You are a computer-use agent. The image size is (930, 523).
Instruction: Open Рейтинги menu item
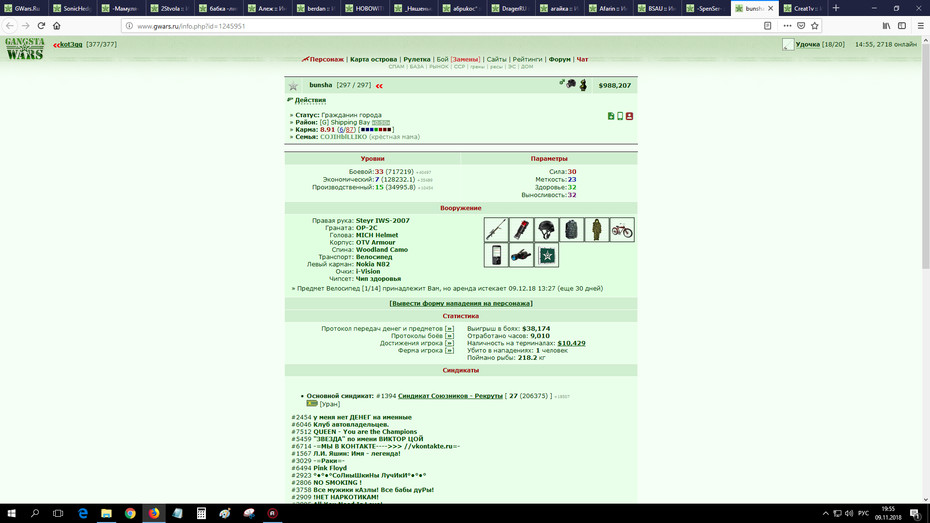pyautogui.click(x=527, y=59)
